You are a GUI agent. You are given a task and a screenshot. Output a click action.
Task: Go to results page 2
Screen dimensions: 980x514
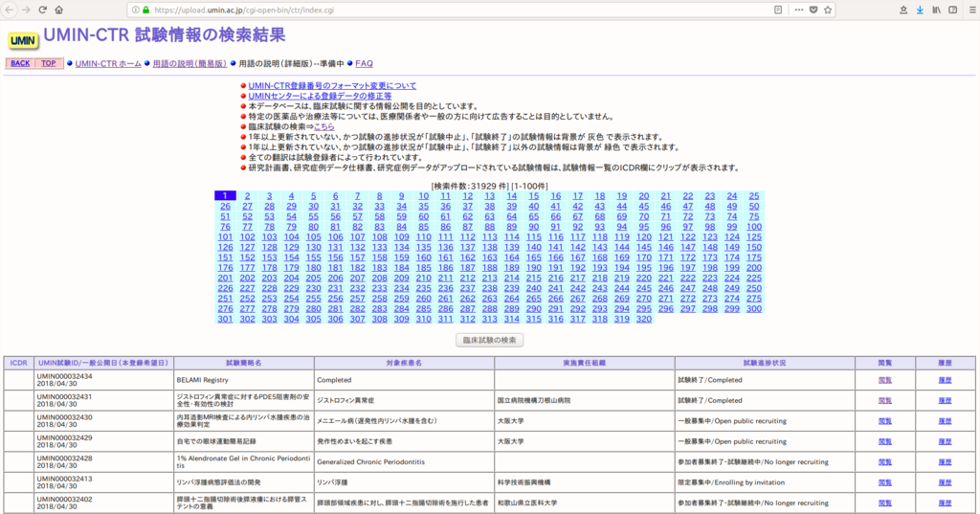click(248, 196)
